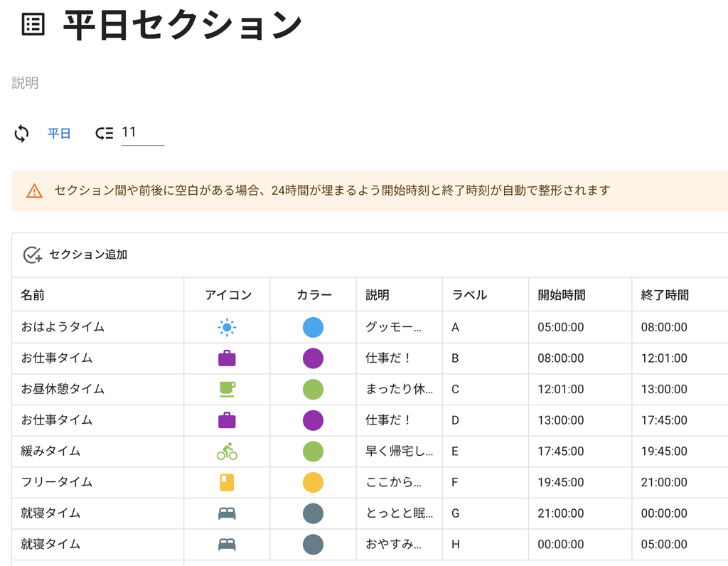Screen dimensions: 728x566
Task: Click the yellow color swatch for フリータイム
Action: (314, 482)
